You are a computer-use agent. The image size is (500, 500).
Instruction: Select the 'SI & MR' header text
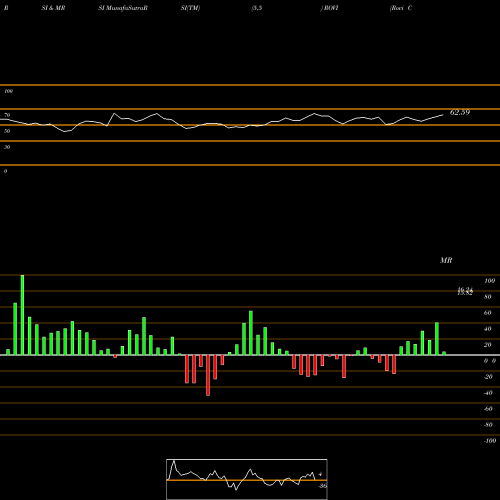[x=53, y=8]
